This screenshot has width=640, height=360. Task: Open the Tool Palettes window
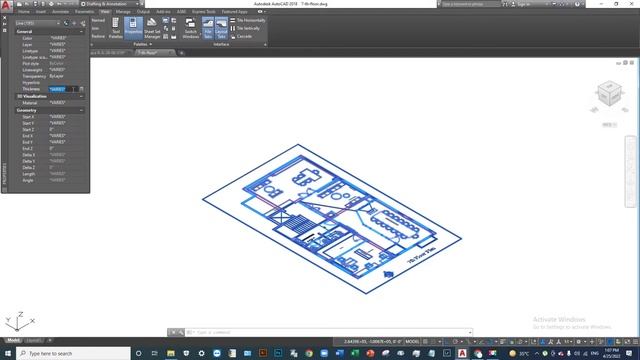116,28
